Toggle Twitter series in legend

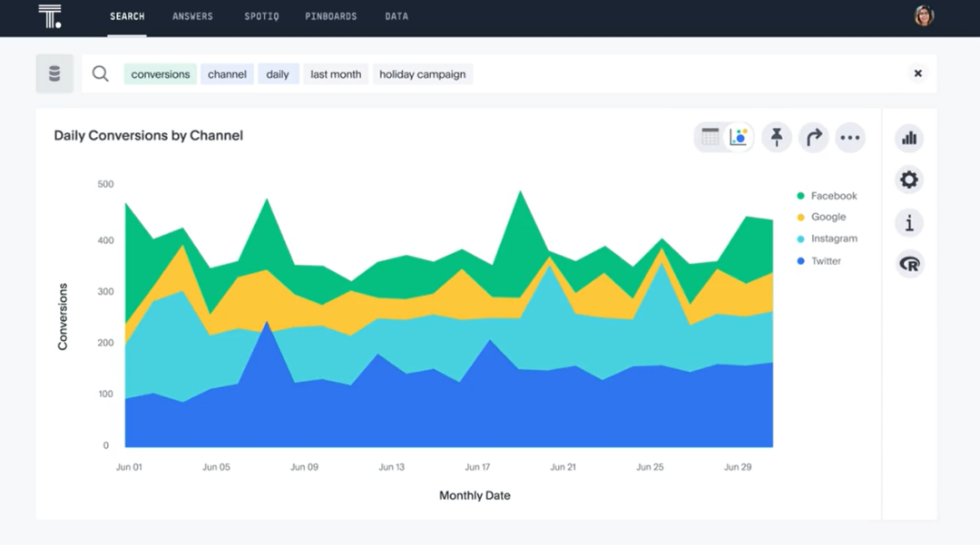[x=818, y=261]
